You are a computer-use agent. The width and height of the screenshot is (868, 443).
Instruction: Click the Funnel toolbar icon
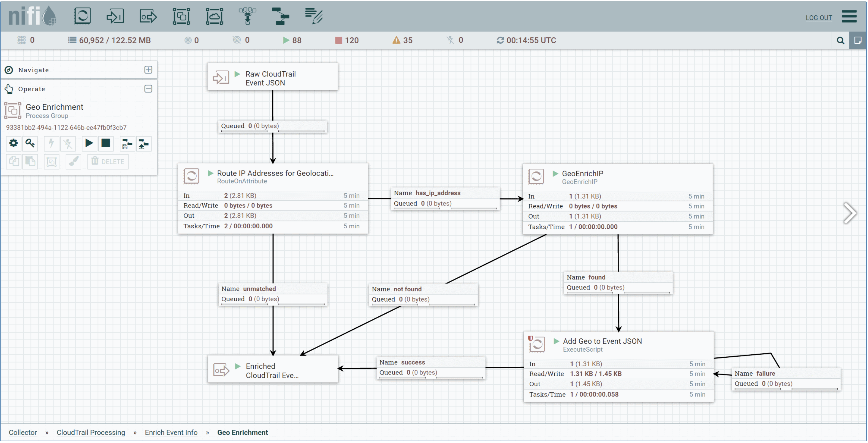[247, 16]
